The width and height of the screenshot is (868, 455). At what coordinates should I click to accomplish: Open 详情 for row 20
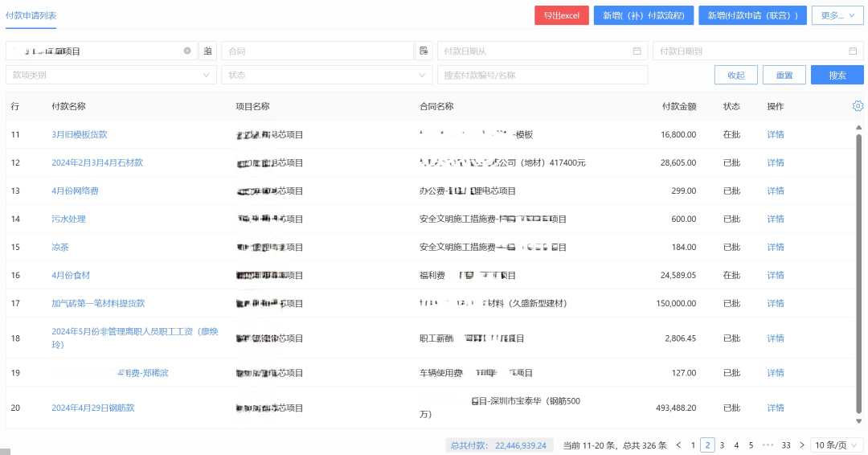pyautogui.click(x=775, y=408)
